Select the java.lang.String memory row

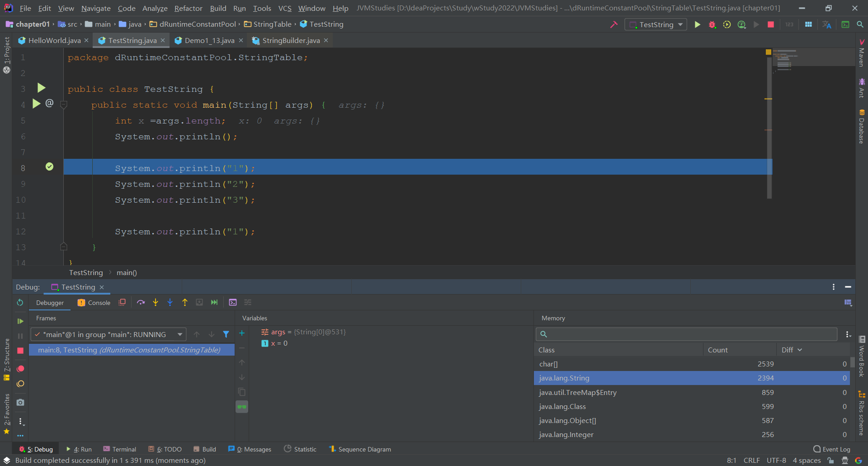(x=692, y=378)
